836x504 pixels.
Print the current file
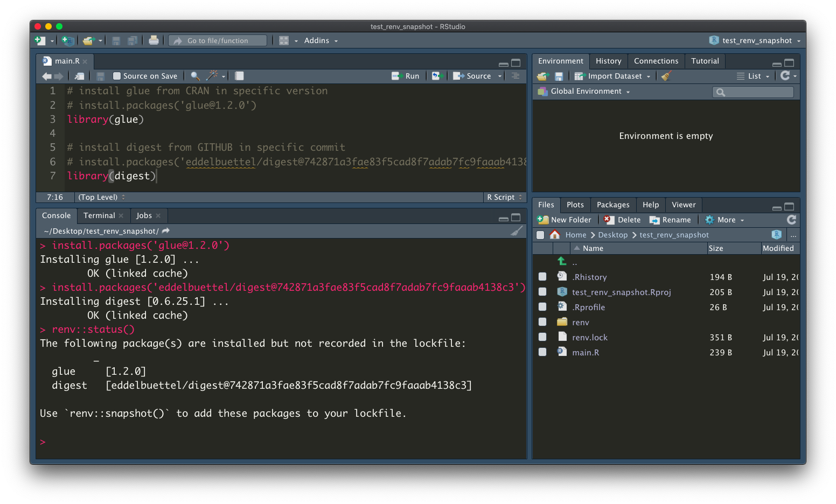tap(154, 40)
